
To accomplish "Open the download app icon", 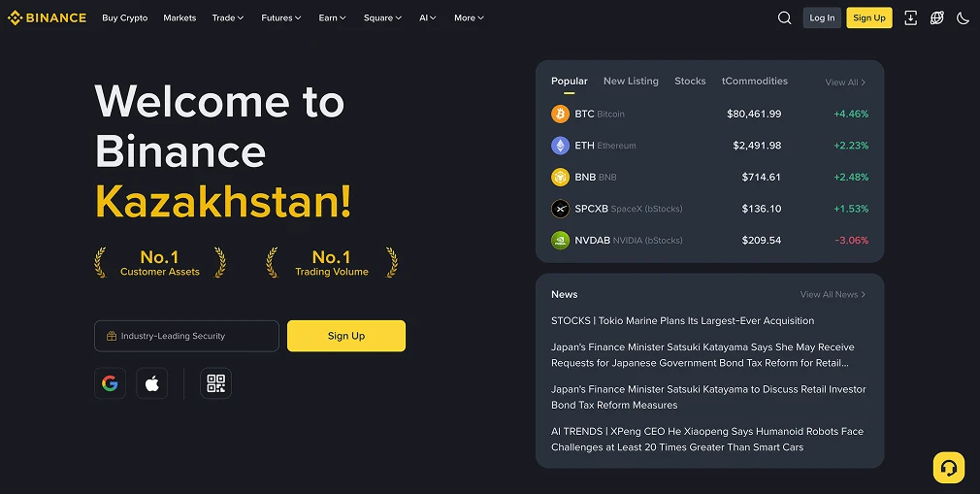I will click(x=911, y=17).
